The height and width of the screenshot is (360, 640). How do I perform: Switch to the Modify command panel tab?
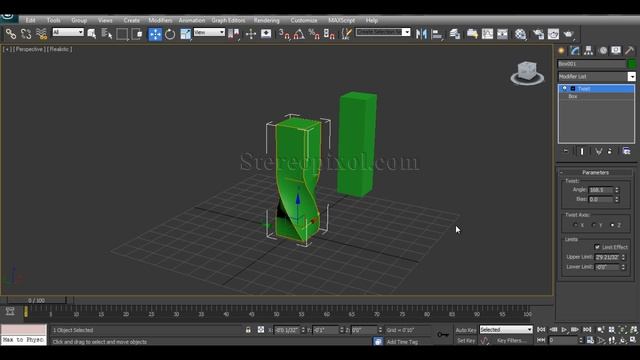[x=575, y=51]
